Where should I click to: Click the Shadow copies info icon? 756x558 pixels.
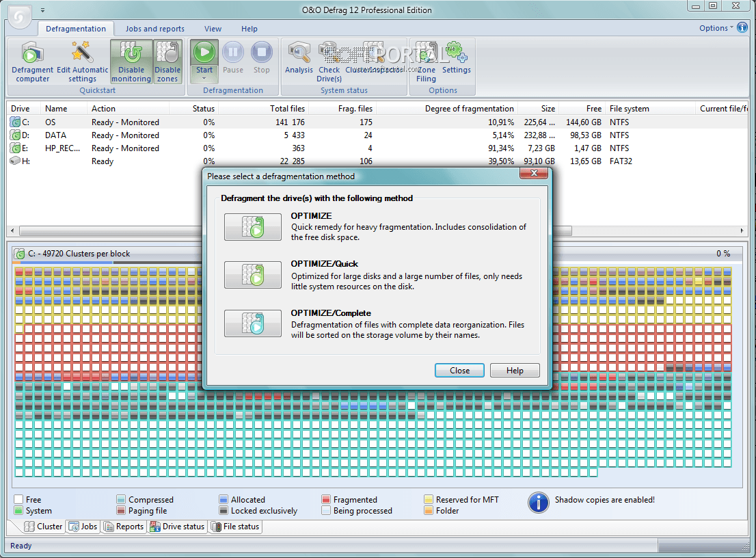click(x=538, y=503)
